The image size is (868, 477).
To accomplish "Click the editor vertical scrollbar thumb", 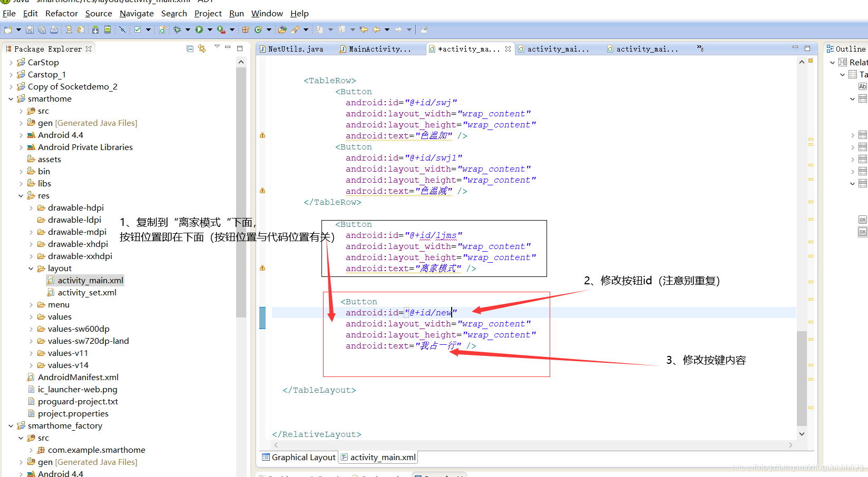I will [802, 377].
